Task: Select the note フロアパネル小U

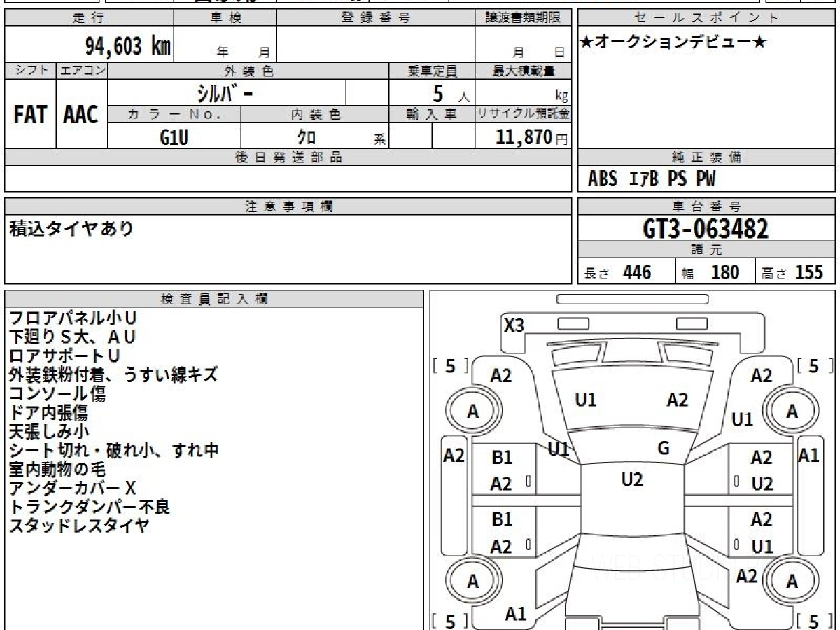Action: 73,318
